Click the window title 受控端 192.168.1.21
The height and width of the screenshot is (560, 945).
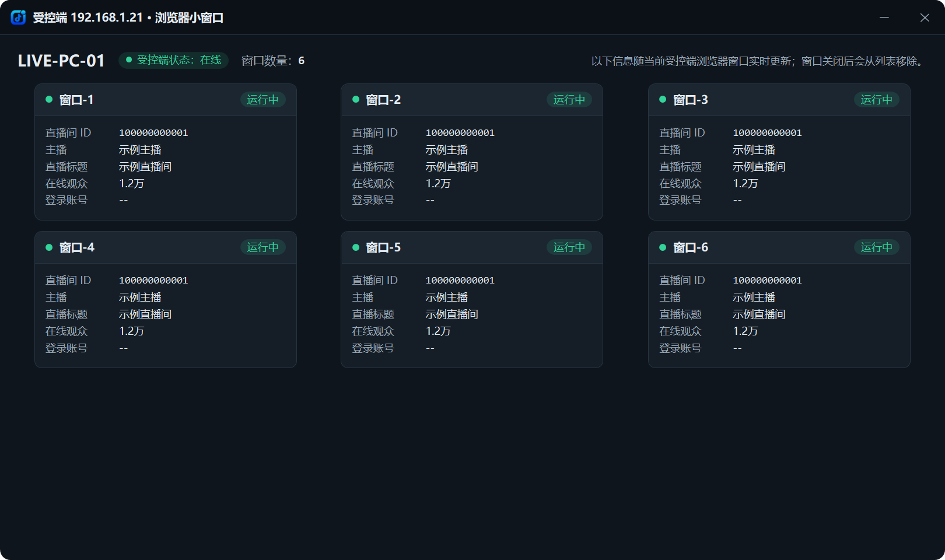[x=87, y=17]
